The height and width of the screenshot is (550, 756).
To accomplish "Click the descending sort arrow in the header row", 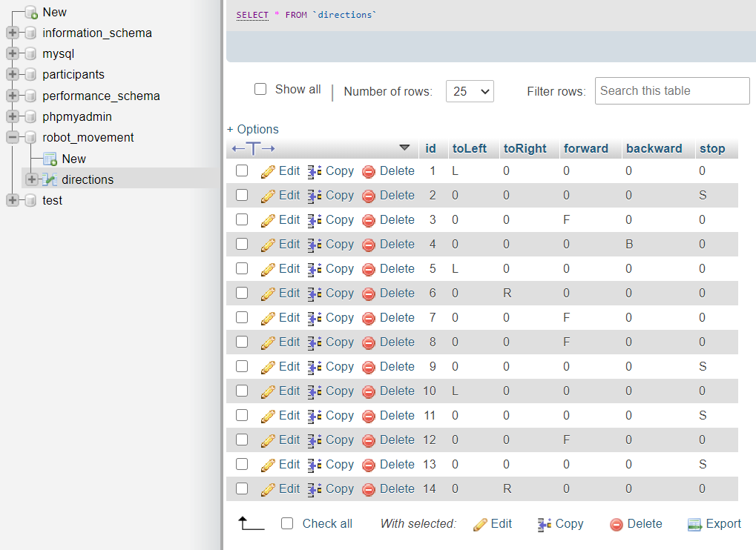I will (404, 148).
